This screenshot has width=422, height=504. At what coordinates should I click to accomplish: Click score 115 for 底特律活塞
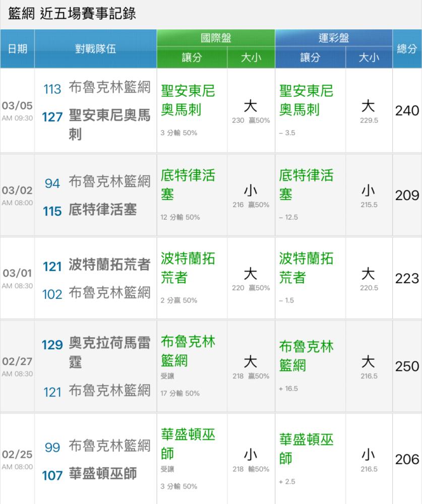[x=52, y=212]
